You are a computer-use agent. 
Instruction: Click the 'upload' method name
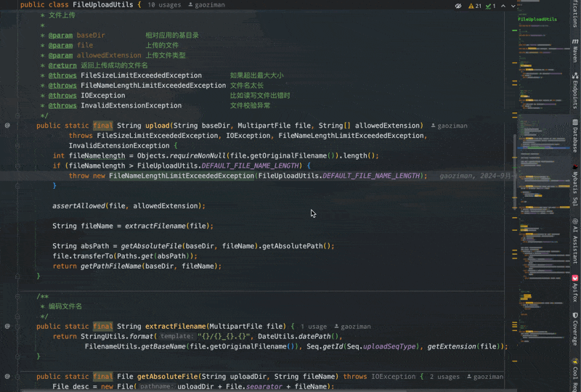click(x=158, y=126)
